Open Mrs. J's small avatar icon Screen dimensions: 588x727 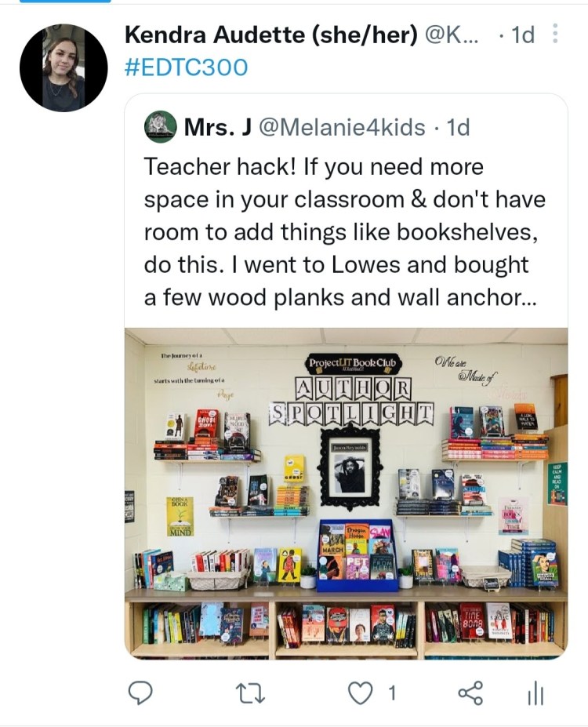pyautogui.click(x=160, y=127)
